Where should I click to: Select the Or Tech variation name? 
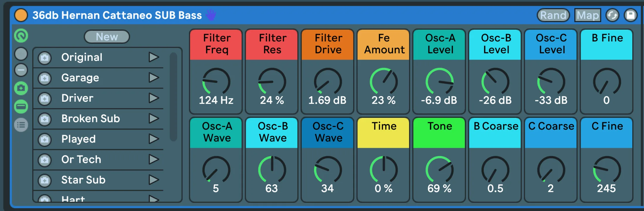coord(81,159)
